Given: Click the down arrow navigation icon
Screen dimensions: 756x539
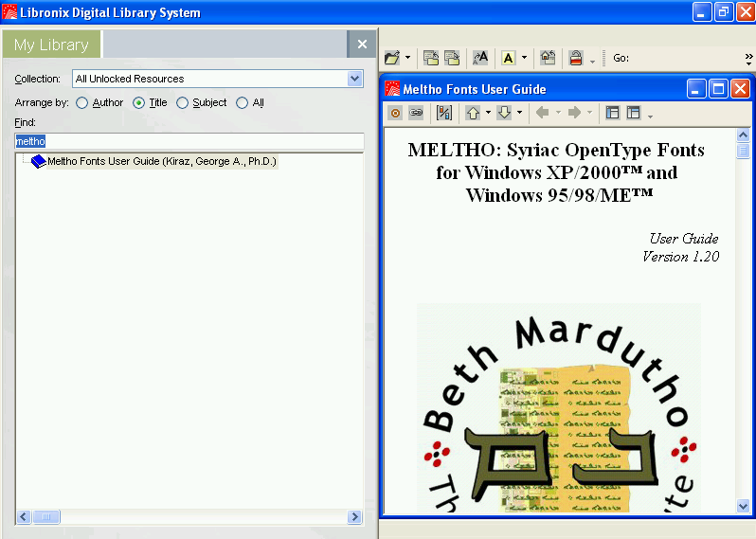Looking at the screenshot, I should pyautogui.click(x=504, y=114).
